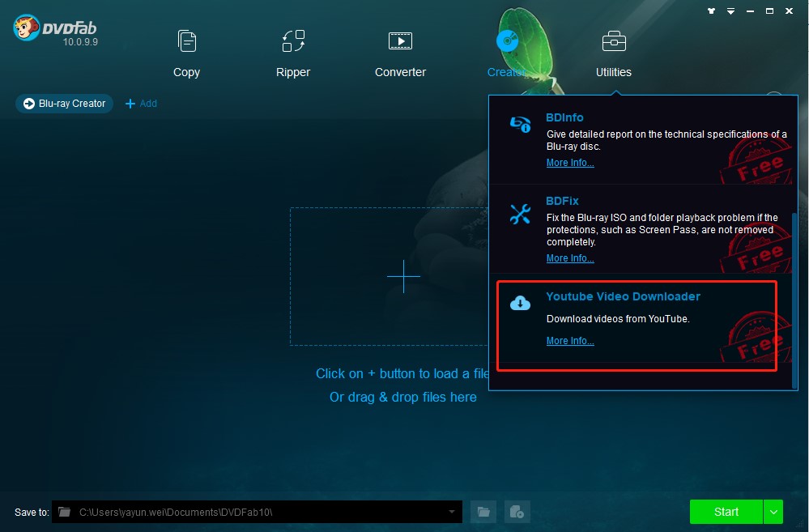Image resolution: width=809 pixels, height=532 pixels.
Task: Click 'Click on + button to load a file' text
Action: [402, 373]
